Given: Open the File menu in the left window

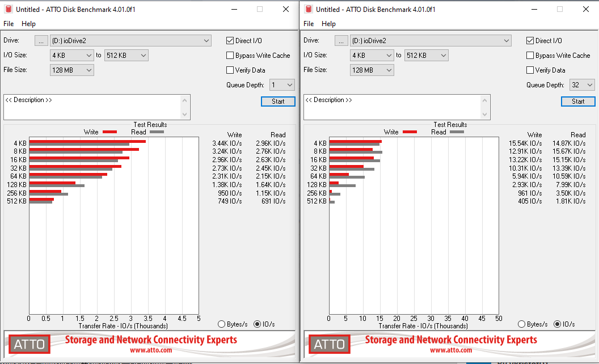Looking at the screenshot, I should 9,24.
